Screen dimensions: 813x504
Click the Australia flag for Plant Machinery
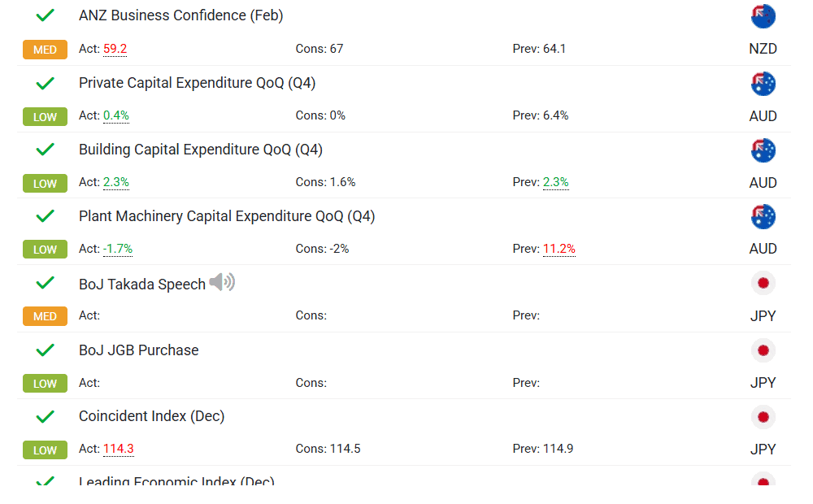click(x=763, y=216)
